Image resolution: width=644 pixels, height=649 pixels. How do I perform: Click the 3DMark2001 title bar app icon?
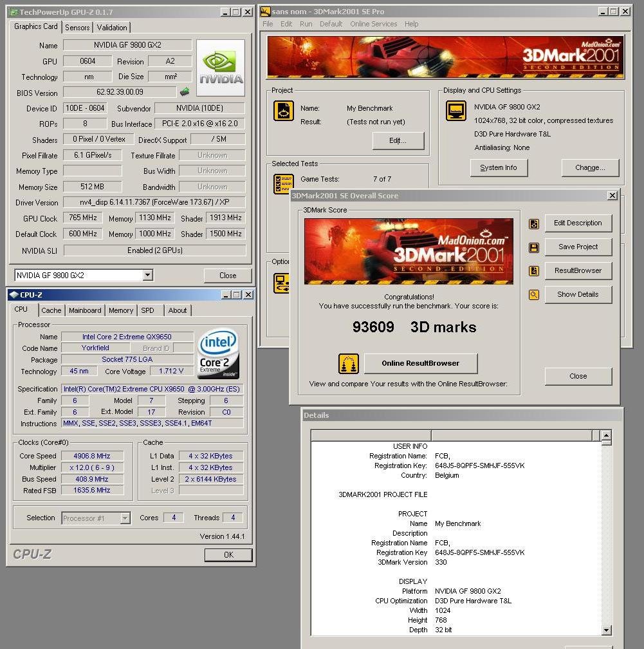pyautogui.click(x=265, y=12)
